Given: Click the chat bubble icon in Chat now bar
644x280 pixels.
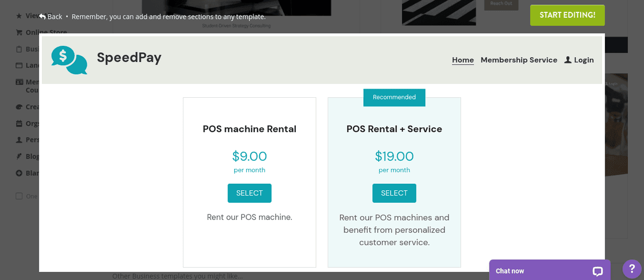Looking at the screenshot, I should 597,271.
